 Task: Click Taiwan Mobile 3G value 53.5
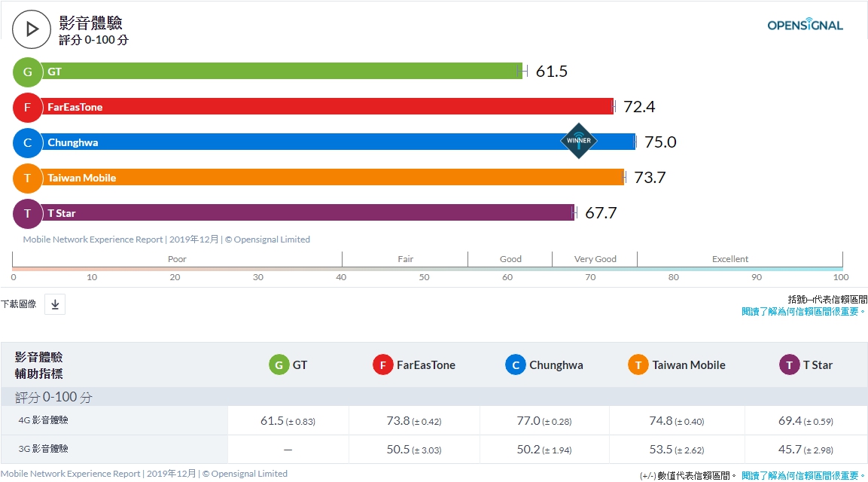[677, 450]
